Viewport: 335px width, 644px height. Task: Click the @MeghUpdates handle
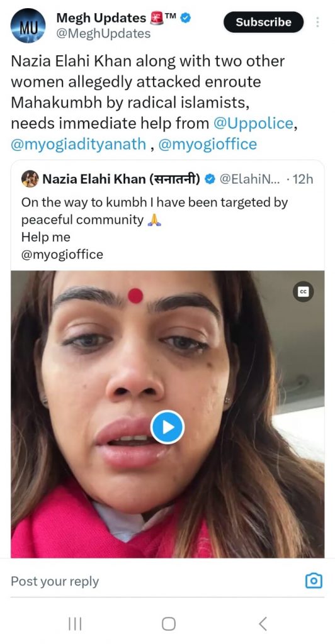click(x=103, y=33)
